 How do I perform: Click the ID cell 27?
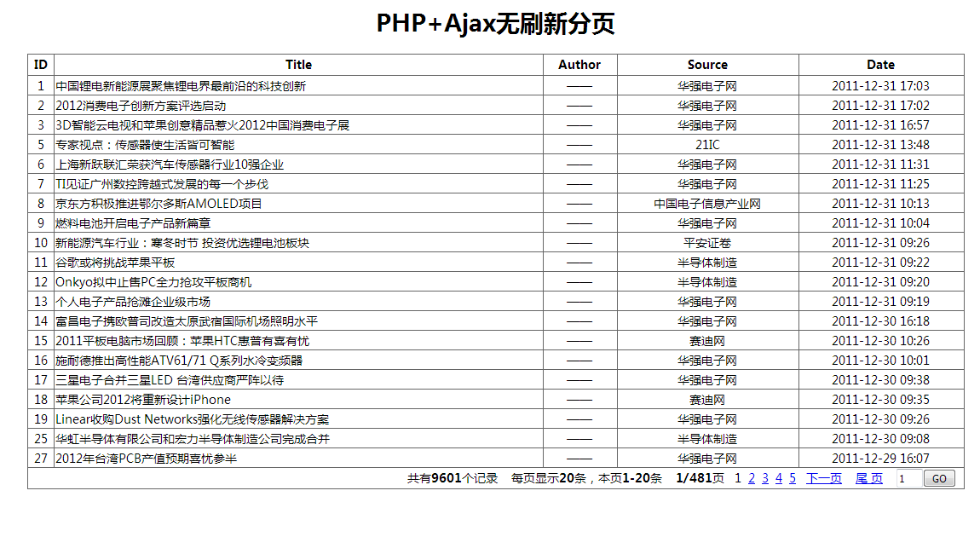tap(41, 458)
